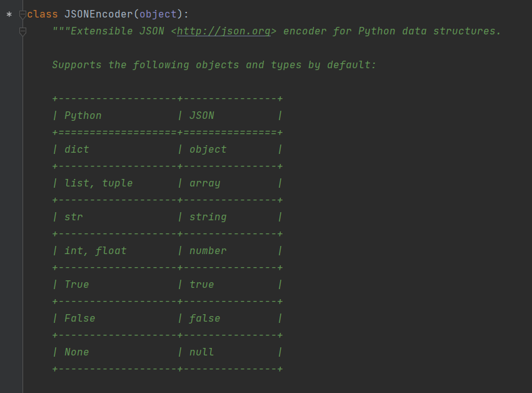This screenshot has width=532, height=393.
Task: Collapse the JSONEncoder class fold
Action: click(23, 14)
